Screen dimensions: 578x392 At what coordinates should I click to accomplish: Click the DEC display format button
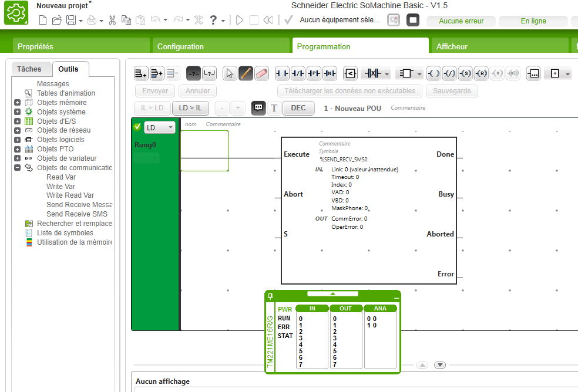pos(298,108)
